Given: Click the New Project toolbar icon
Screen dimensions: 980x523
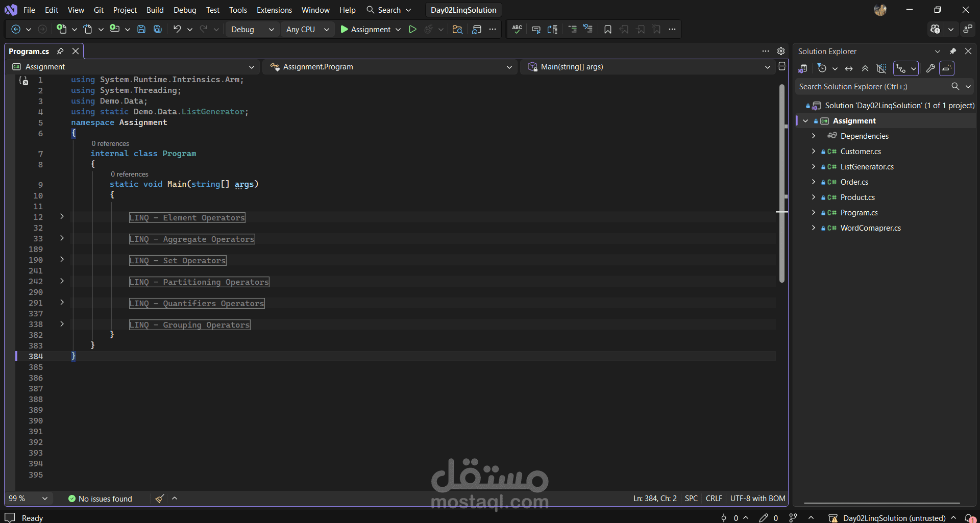Looking at the screenshot, I should click(x=61, y=30).
